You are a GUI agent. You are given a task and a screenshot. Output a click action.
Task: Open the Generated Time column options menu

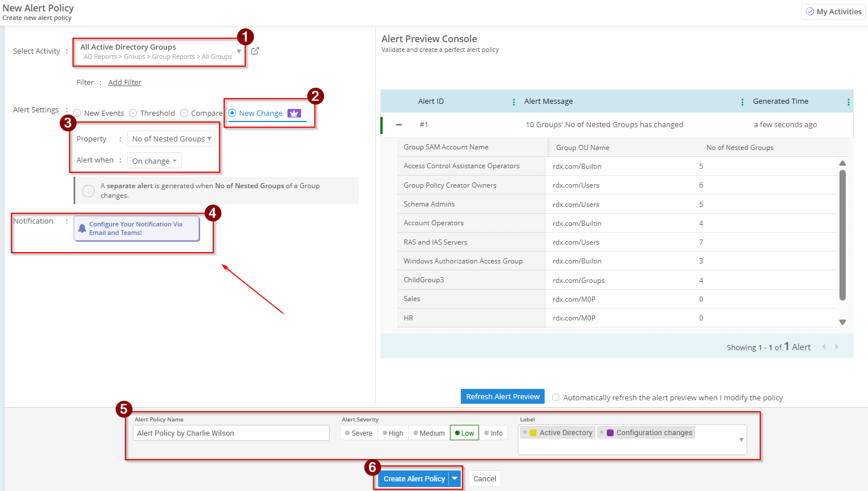849,102
